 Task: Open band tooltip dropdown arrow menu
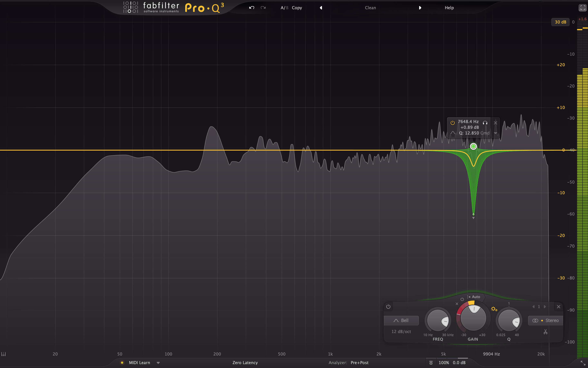(496, 133)
